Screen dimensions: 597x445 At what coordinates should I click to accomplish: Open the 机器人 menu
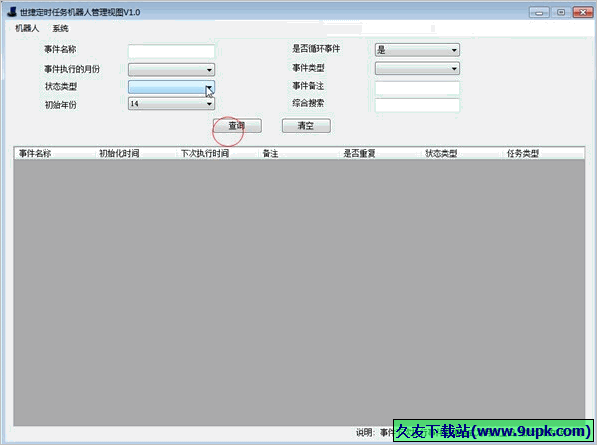tap(27, 28)
